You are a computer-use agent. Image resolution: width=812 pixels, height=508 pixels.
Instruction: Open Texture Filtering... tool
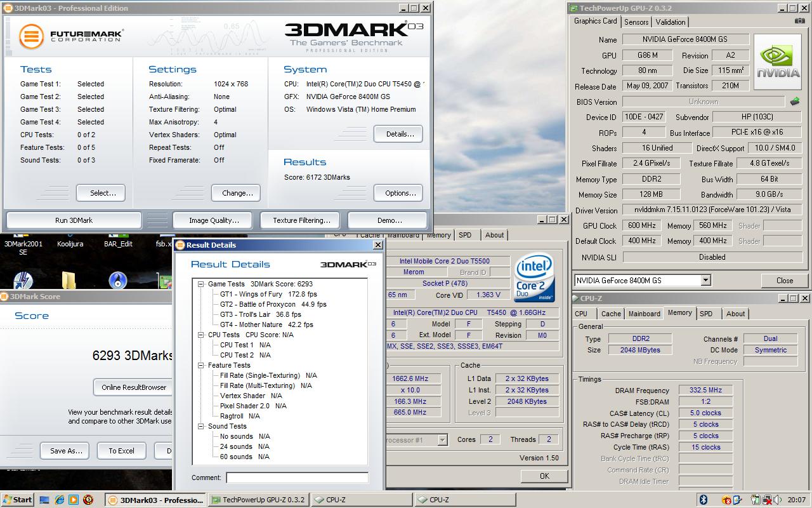pos(301,220)
